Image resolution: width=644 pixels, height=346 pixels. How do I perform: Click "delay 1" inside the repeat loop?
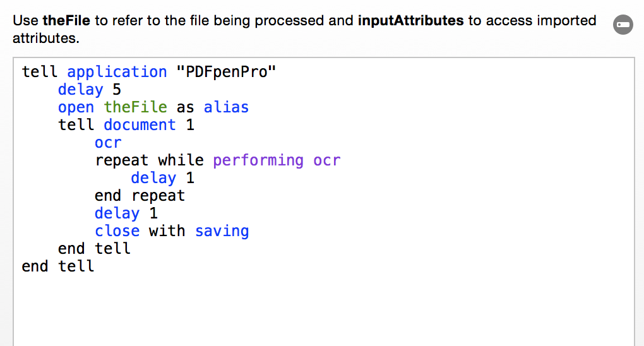163,178
